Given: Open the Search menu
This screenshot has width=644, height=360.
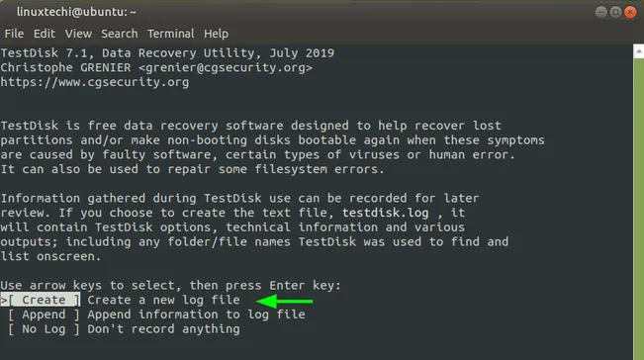Looking at the screenshot, I should (120, 34).
